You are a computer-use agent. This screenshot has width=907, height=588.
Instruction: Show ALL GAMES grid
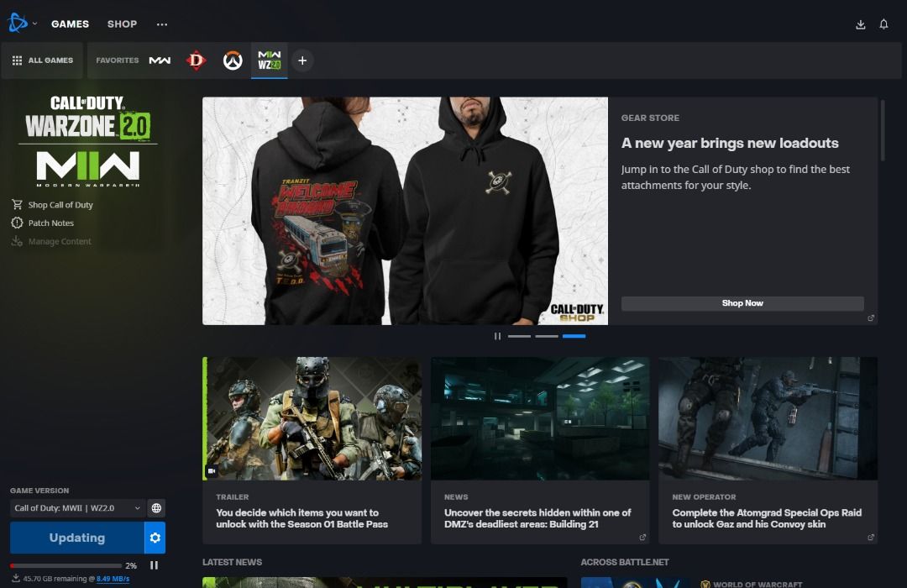[x=42, y=60]
